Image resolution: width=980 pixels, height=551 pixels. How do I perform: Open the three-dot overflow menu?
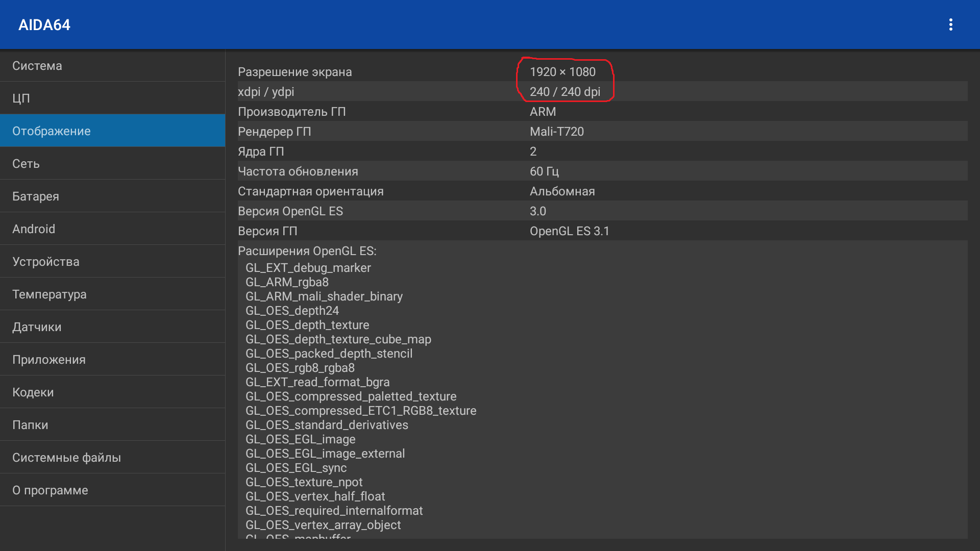tap(950, 24)
